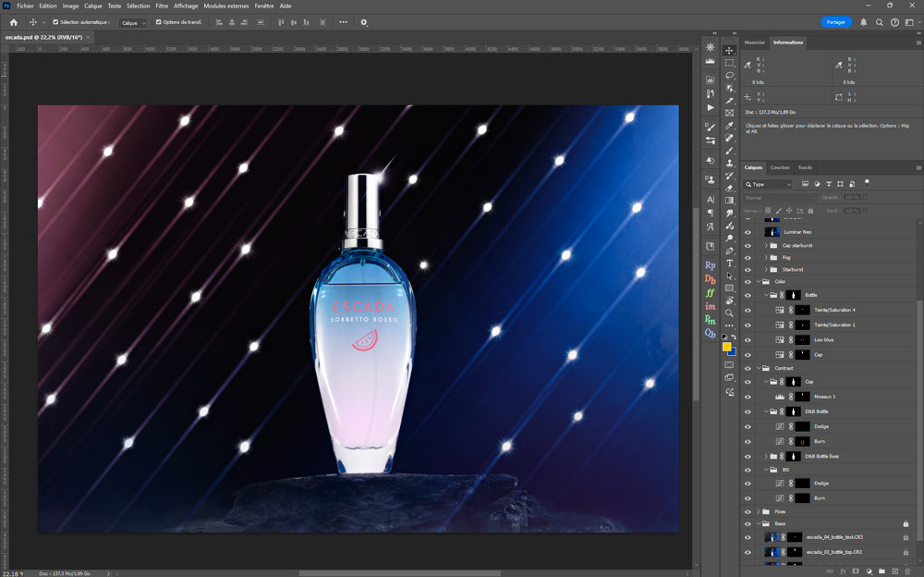924x577 pixels.
Task: Hide the Low blue layer
Action: pos(748,340)
